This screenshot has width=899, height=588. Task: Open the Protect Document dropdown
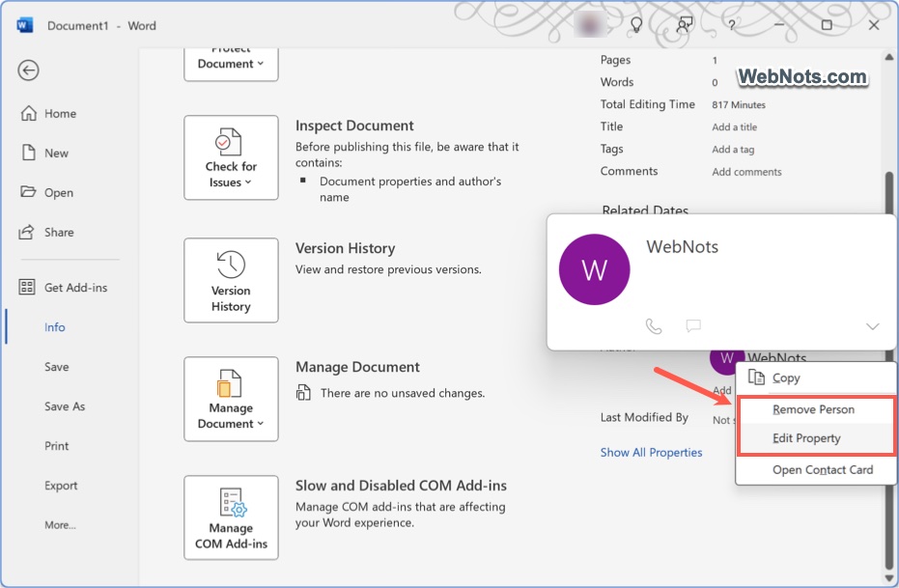pyautogui.click(x=231, y=64)
